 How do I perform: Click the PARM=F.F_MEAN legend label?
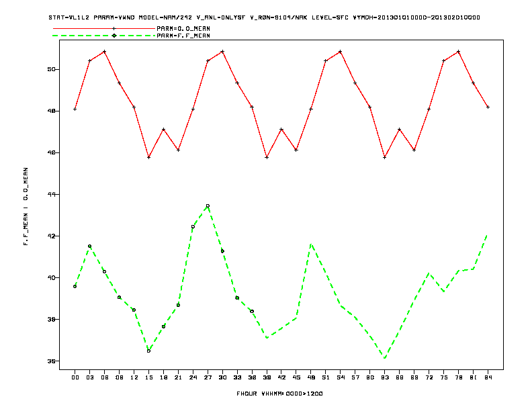click(x=183, y=36)
